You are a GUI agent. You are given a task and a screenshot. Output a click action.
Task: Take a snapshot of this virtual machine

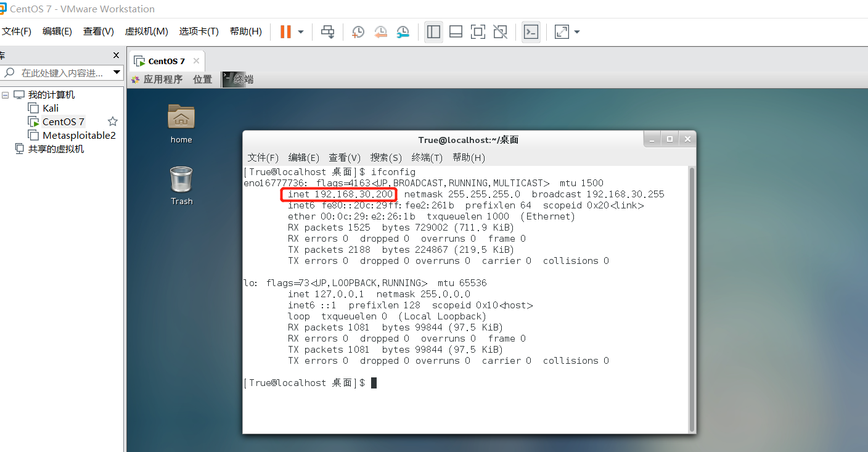pyautogui.click(x=358, y=31)
